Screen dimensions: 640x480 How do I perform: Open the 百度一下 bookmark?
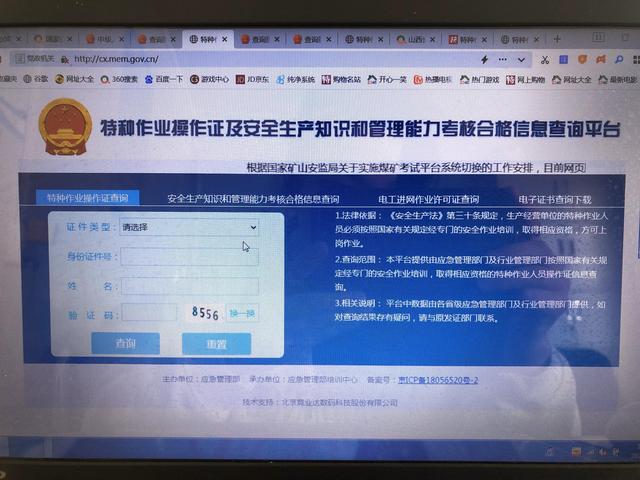pyautogui.click(x=164, y=79)
